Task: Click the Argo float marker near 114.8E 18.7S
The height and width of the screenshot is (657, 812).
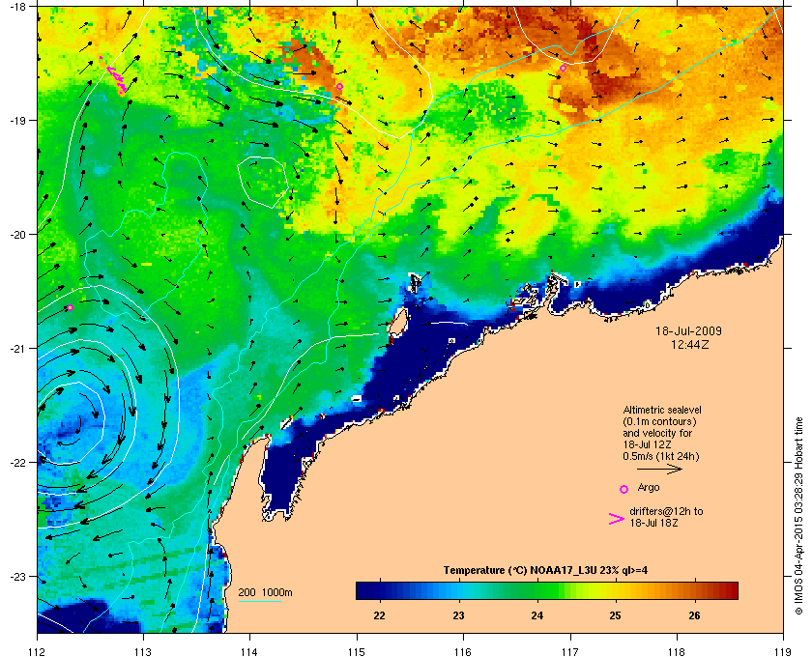Action: click(339, 86)
